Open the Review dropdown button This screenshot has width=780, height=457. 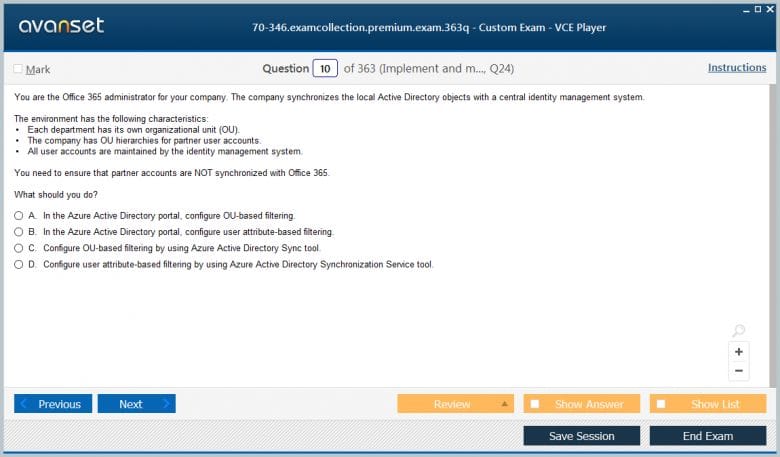point(455,404)
